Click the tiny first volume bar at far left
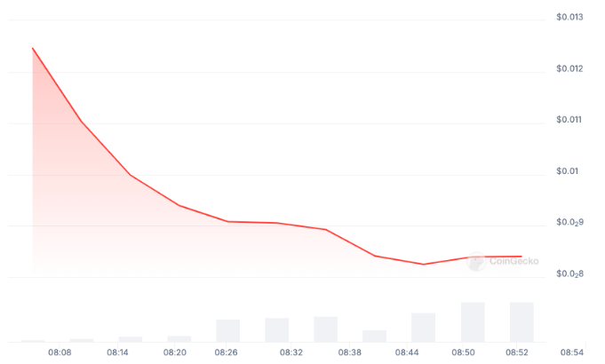Viewport: 605px width, 364px height. click(x=33, y=340)
